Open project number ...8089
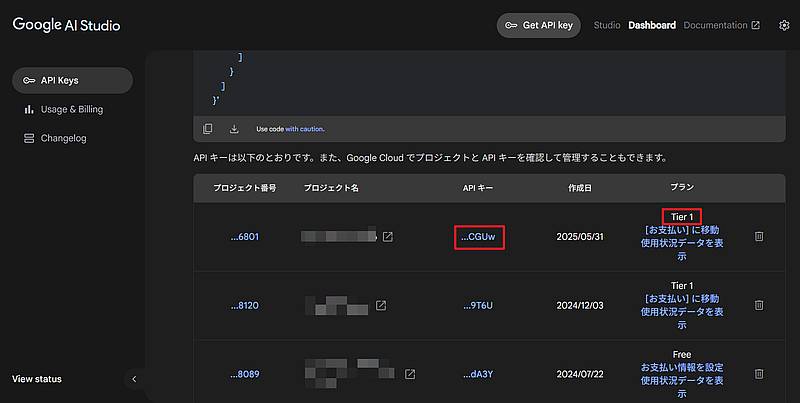Image resolution: width=800 pixels, height=403 pixels. (x=244, y=374)
